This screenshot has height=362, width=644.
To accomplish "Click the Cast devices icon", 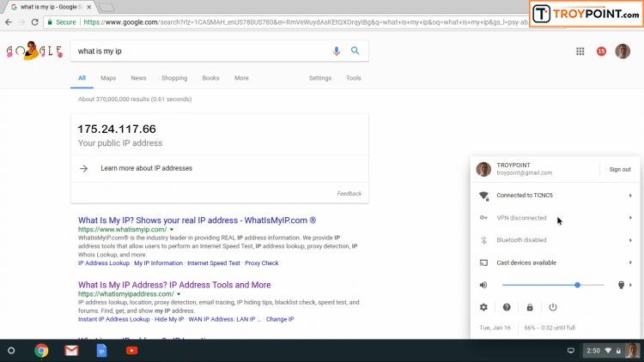I will [483, 262].
